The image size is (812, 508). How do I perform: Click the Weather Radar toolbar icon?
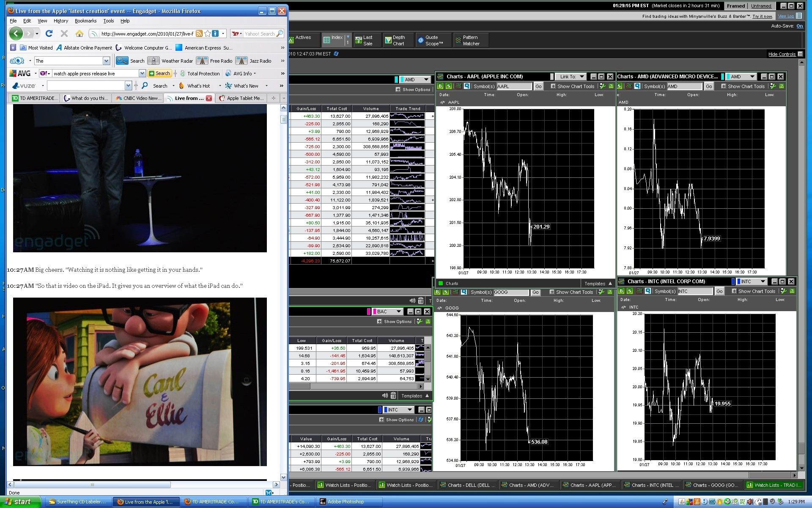tap(154, 61)
